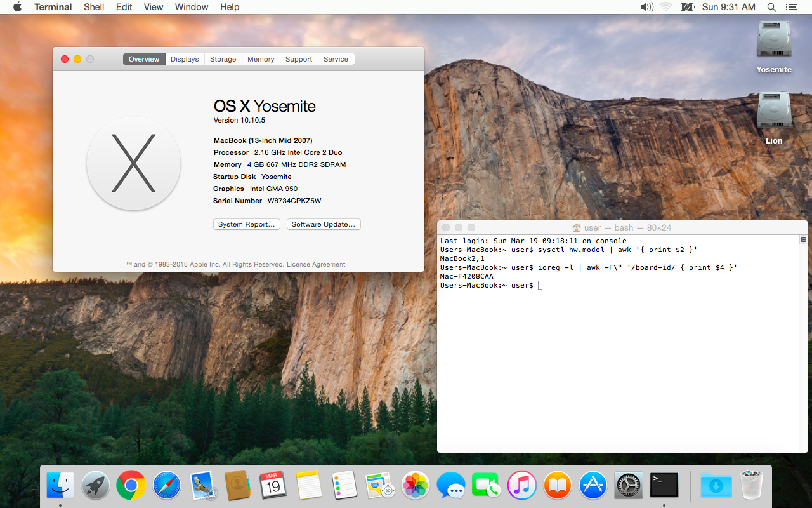The image size is (812, 508).
Task: Open Messages from the Dock
Action: coord(451,486)
